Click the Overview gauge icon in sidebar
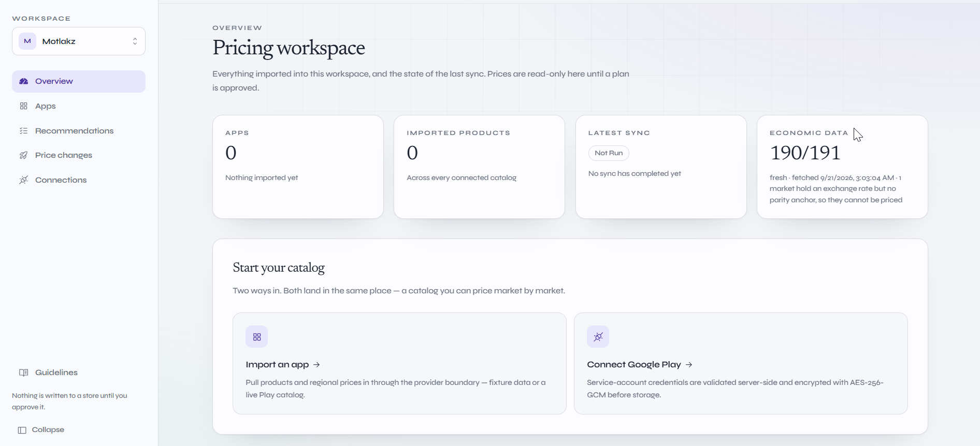The width and height of the screenshot is (980, 446). pyautogui.click(x=23, y=81)
